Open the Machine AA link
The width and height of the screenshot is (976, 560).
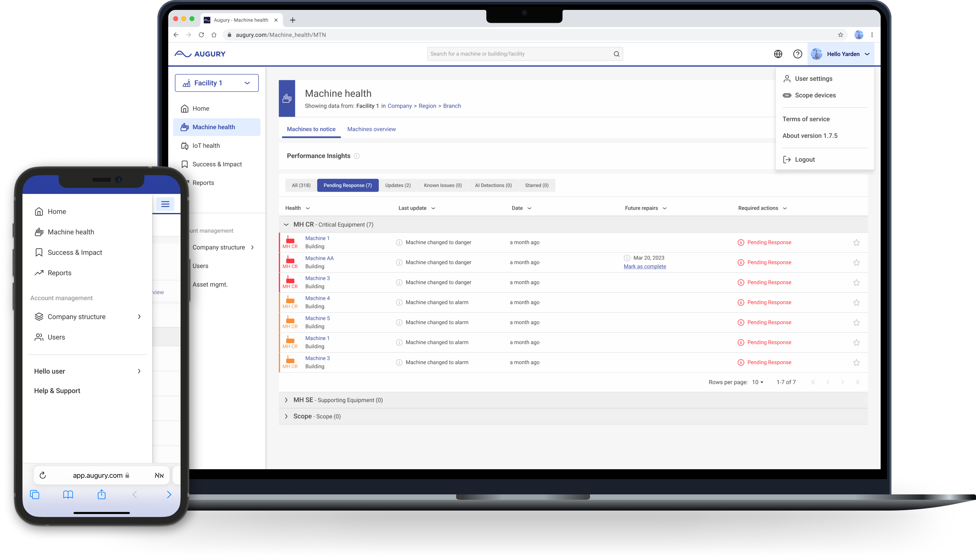point(319,258)
